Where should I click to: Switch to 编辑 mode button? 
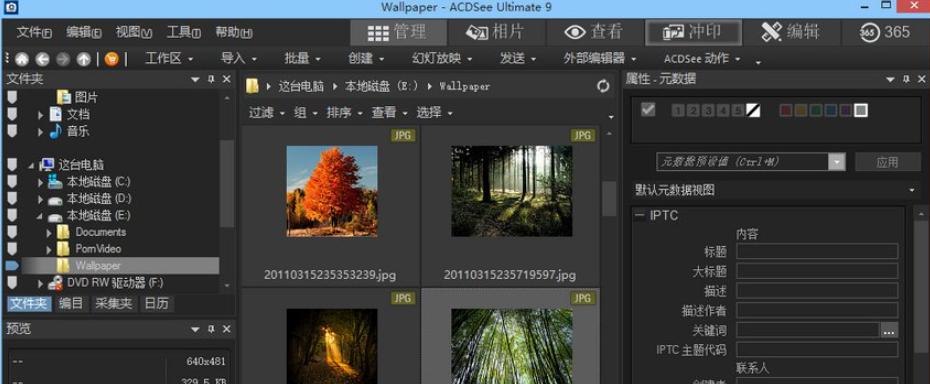[791, 32]
